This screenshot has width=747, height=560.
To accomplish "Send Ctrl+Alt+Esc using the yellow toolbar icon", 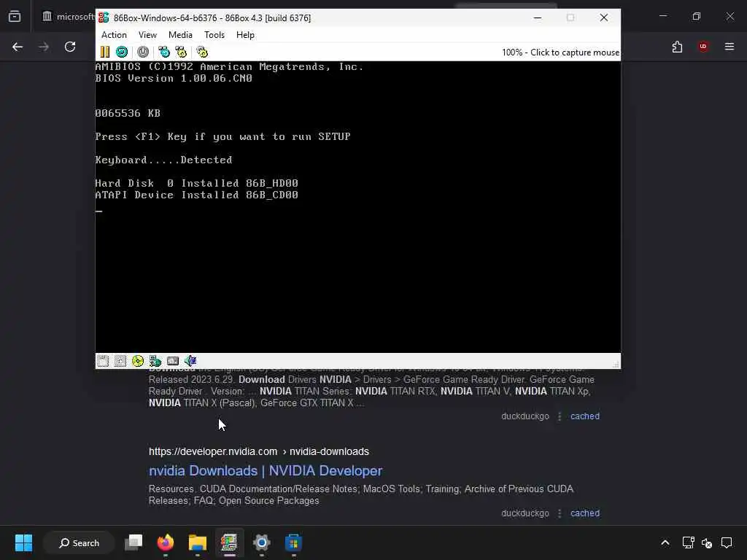I will coord(181,52).
